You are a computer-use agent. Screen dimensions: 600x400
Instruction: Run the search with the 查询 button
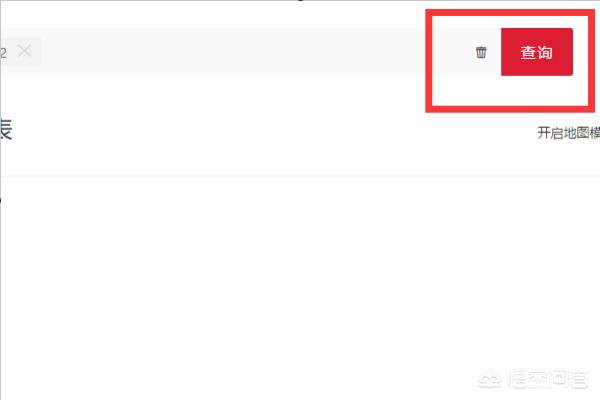(536, 52)
